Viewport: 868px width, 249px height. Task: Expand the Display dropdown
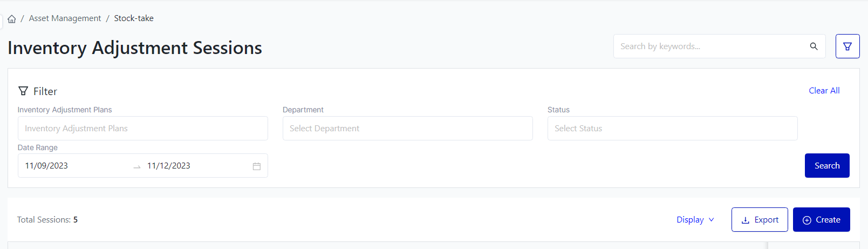click(x=695, y=220)
